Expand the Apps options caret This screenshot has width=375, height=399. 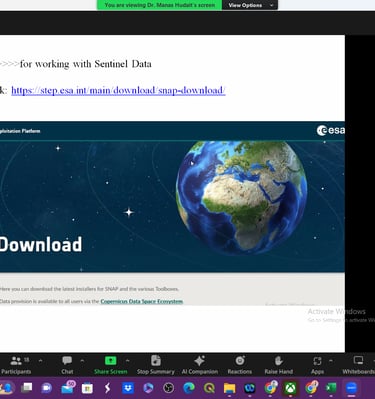click(x=331, y=361)
